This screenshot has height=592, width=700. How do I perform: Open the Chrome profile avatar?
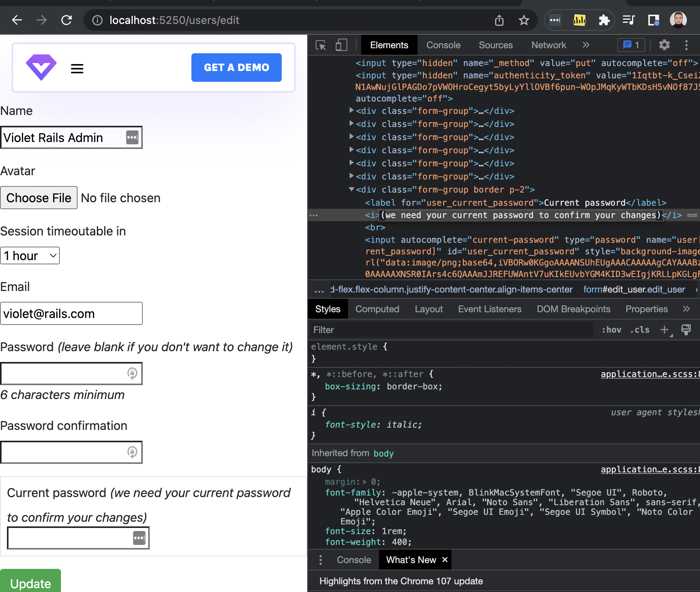pos(678,20)
